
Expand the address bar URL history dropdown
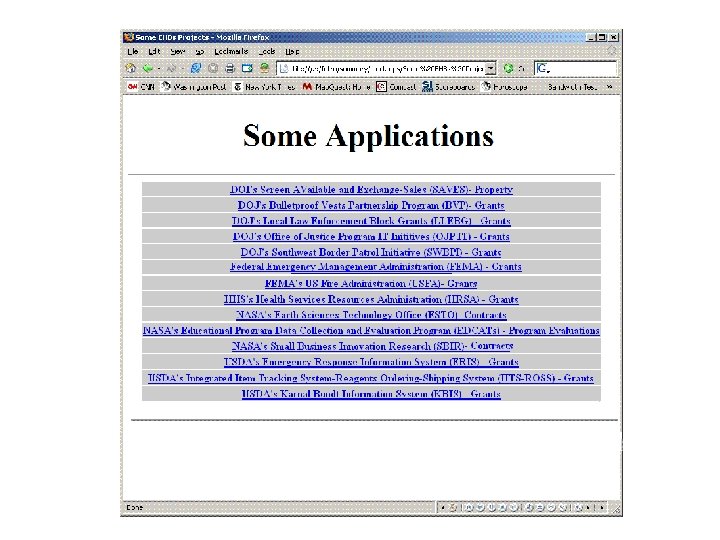click(491, 68)
